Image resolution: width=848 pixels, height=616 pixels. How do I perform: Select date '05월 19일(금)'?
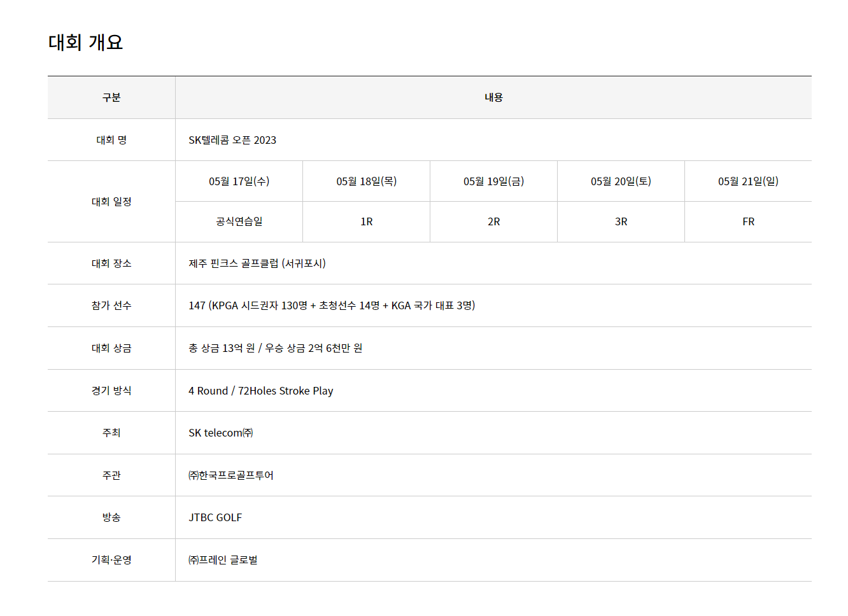pyautogui.click(x=494, y=181)
